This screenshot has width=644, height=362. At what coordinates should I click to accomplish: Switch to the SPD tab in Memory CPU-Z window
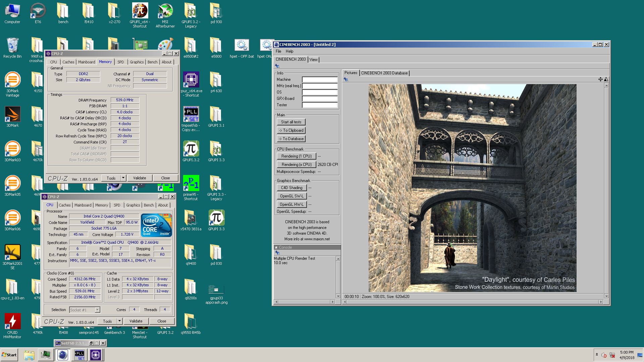point(121,62)
